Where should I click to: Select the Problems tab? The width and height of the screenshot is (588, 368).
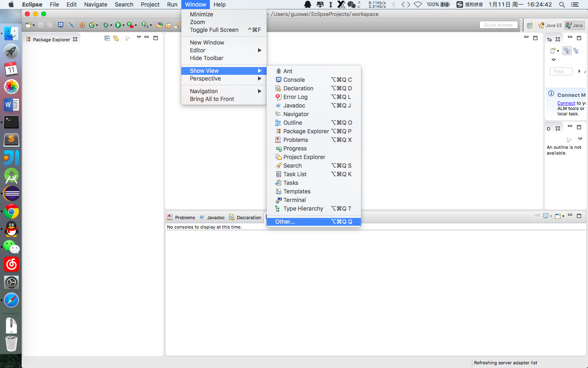(181, 218)
